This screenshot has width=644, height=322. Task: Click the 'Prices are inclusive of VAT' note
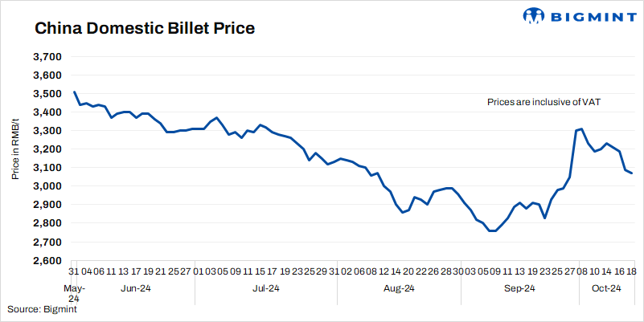pos(544,102)
